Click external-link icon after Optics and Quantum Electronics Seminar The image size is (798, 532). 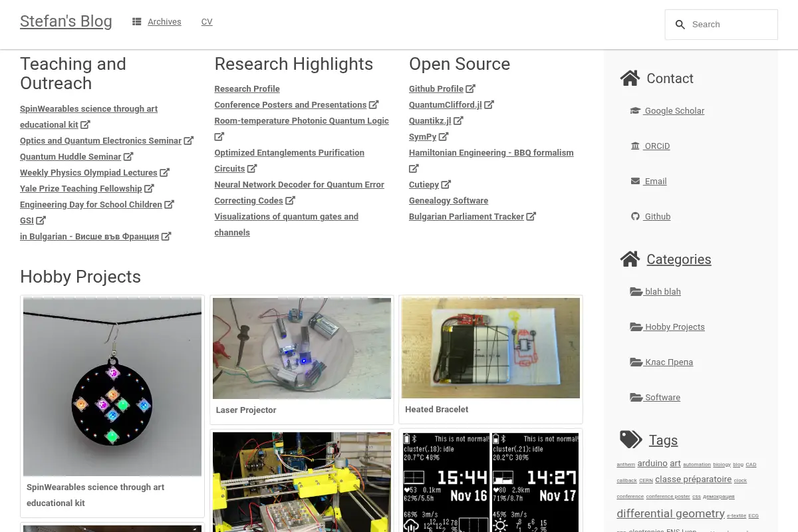point(189,140)
